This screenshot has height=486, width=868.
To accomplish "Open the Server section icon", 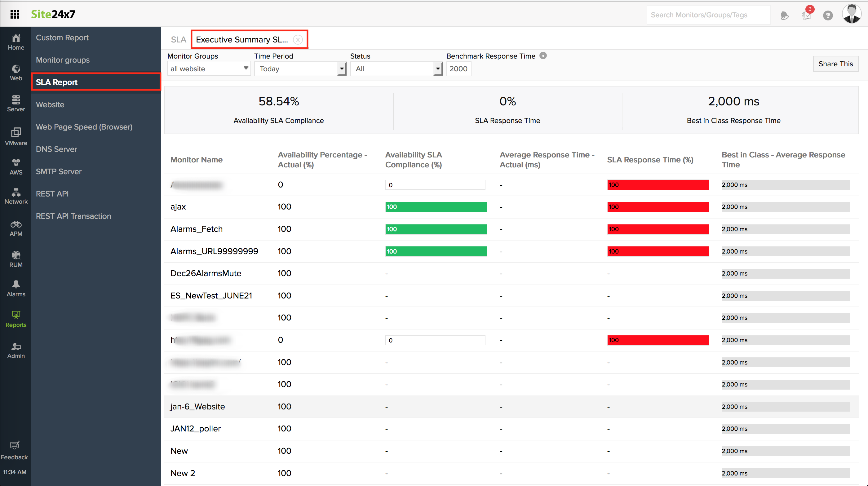I will (16, 103).
